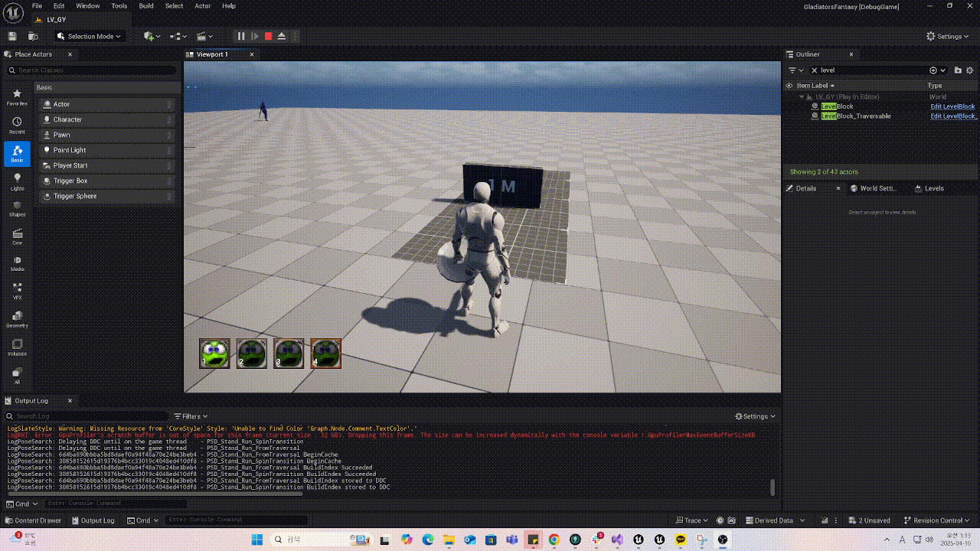
Task: Select the All category in Place Actors
Action: pos(17,375)
